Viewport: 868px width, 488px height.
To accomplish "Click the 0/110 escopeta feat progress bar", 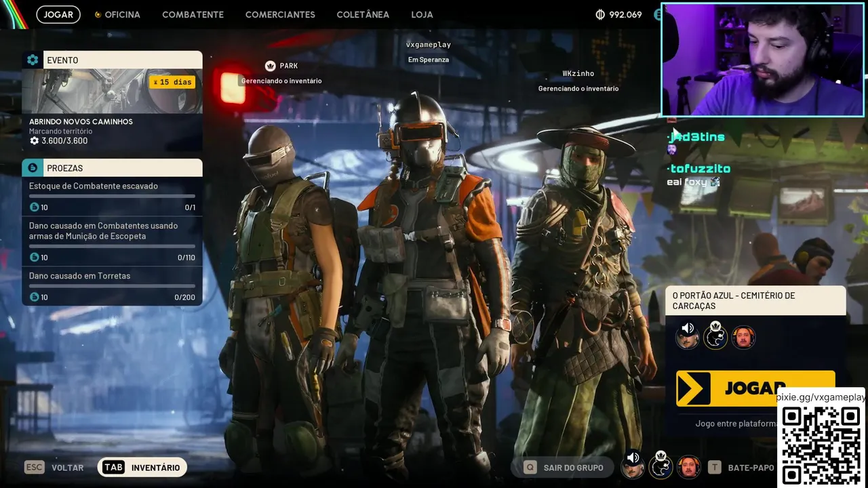I will point(112,246).
